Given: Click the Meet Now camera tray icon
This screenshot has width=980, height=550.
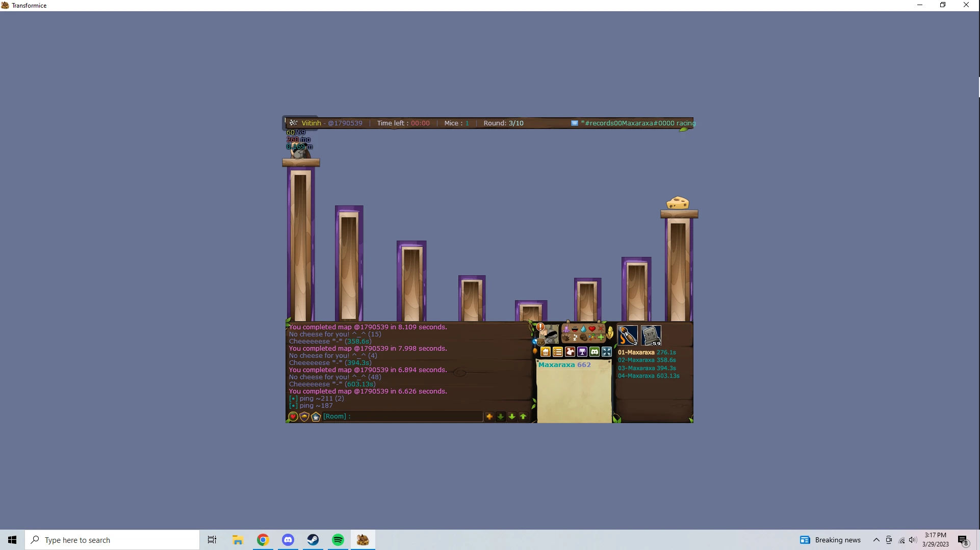Looking at the screenshot, I should (889, 540).
